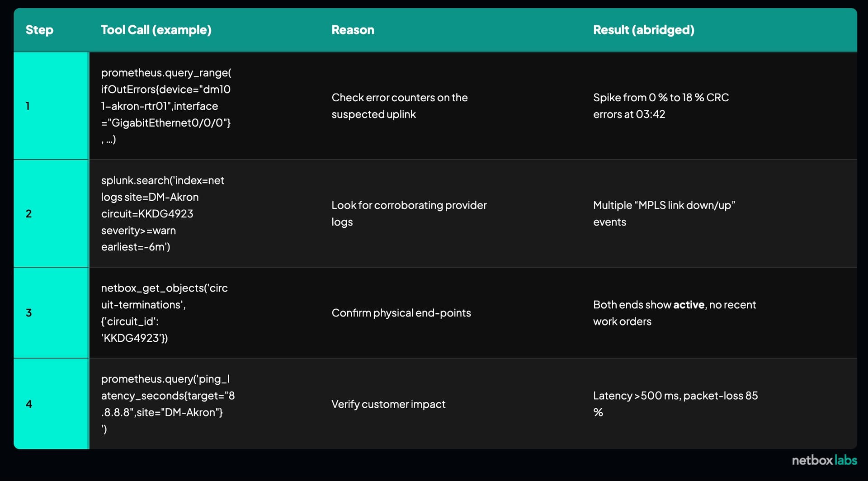This screenshot has width=868, height=481.
Task: Click the prometheus.query ping latency text
Action: click(168, 404)
